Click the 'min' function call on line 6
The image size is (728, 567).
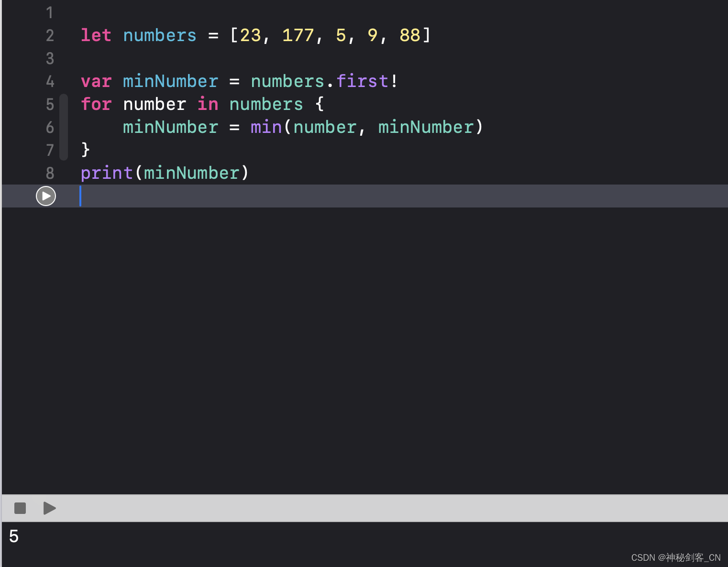(x=266, y=127)
